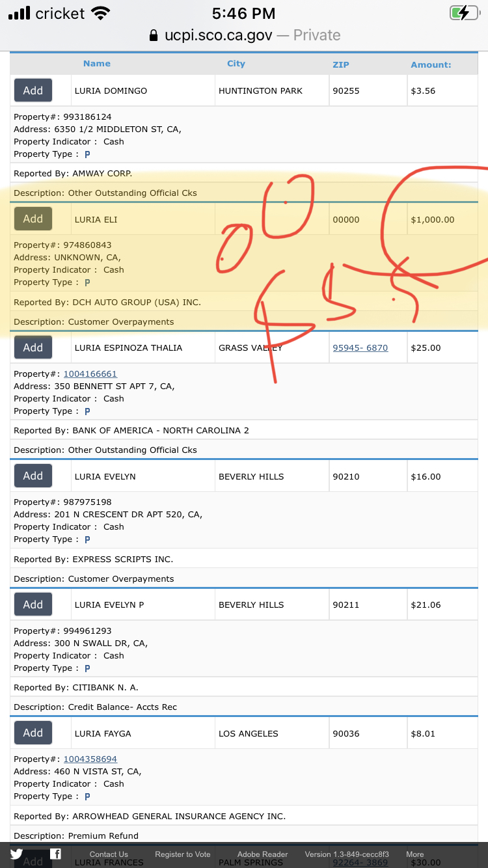Add the LURIA EVELYN $16.00 property
This screenshot has width=488, height=868.
33,476
